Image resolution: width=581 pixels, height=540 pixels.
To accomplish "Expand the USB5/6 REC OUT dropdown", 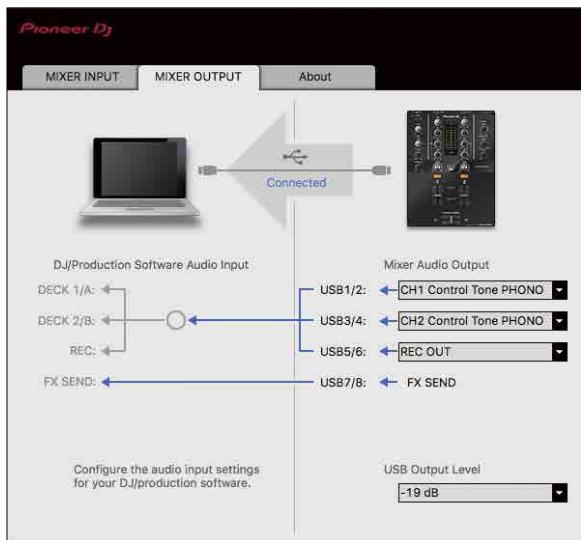I will coord(482,351).
